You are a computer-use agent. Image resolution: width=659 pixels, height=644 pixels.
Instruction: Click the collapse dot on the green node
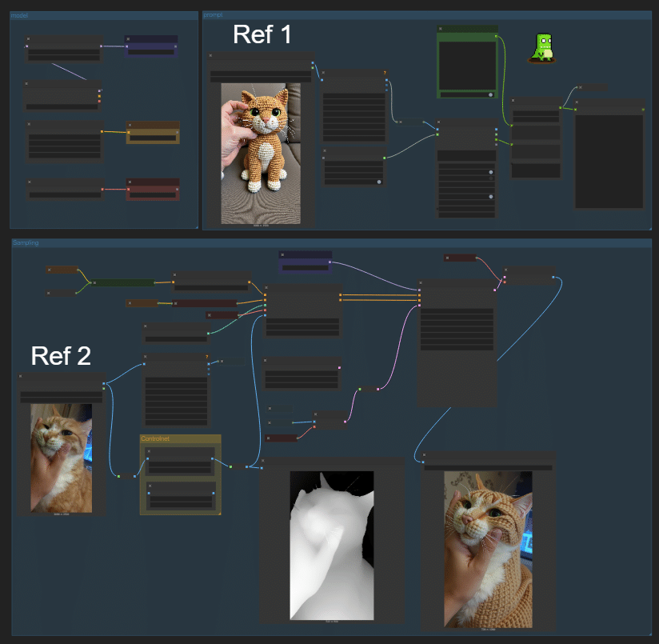(441, 29)
